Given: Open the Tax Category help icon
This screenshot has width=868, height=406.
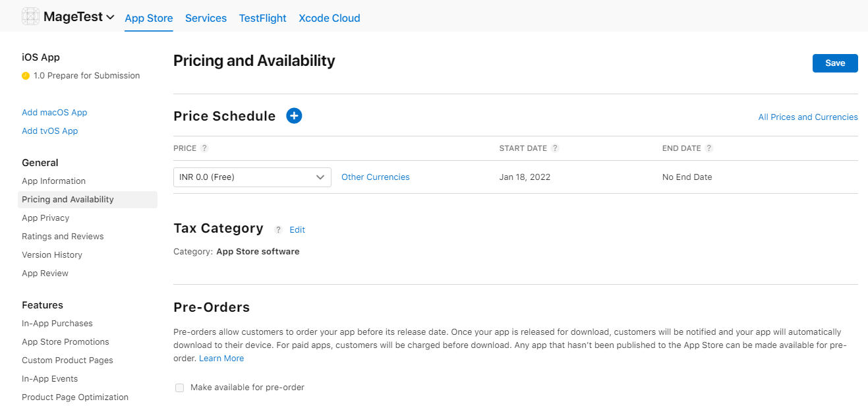Looking at the screenshot, I should [x=277, y=229].
